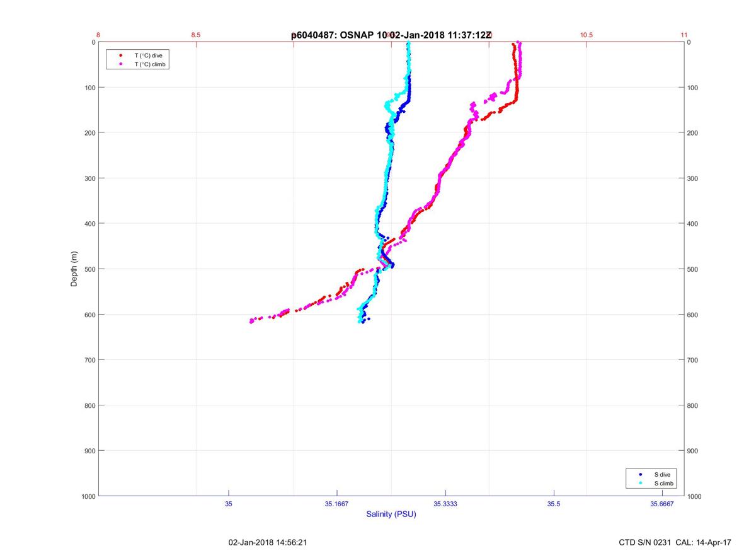Click the "Depth (m)" axis label
This screenshot has height=558, width=756.
(74, 269)
